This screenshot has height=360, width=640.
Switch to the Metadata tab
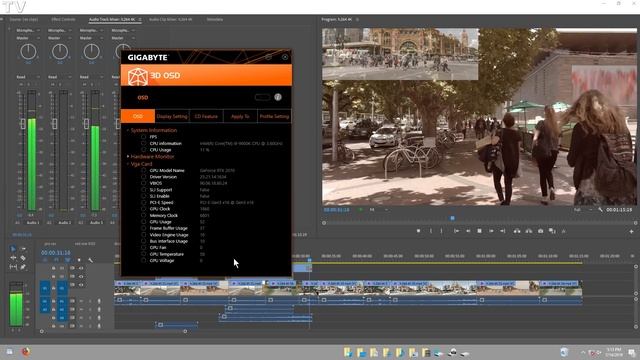click(215, 19)
